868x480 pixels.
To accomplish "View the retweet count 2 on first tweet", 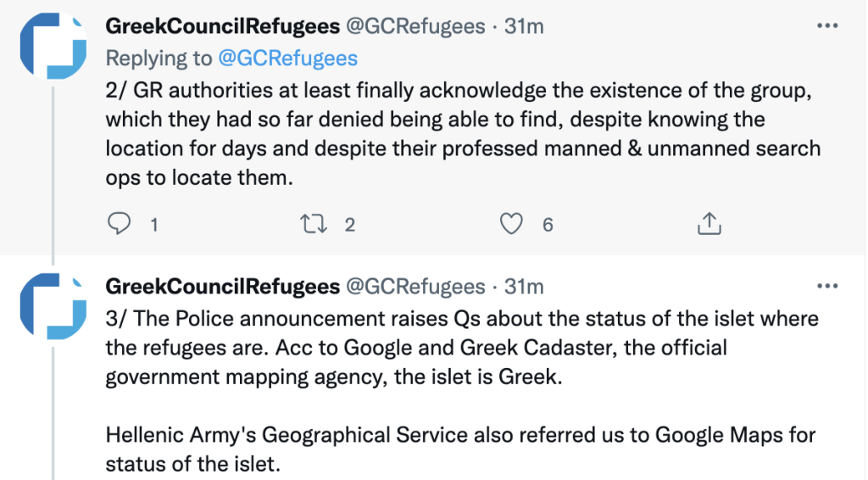I will point(350,225).
